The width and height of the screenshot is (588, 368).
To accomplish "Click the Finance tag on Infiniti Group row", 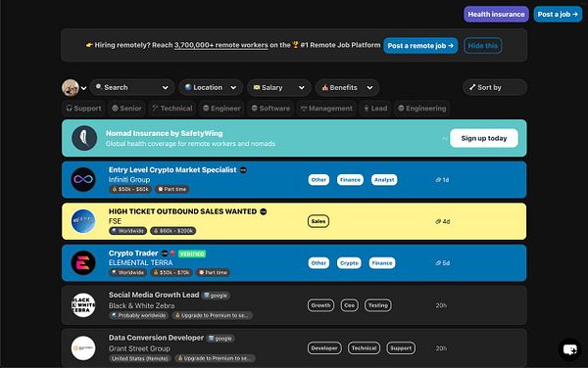I will (350, 180).
